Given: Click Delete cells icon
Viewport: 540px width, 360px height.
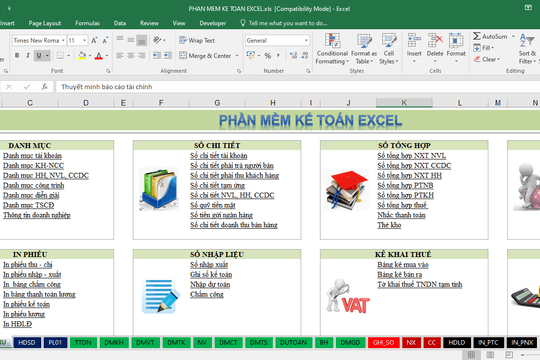Looking at the screenshot, I should (435, 40).
